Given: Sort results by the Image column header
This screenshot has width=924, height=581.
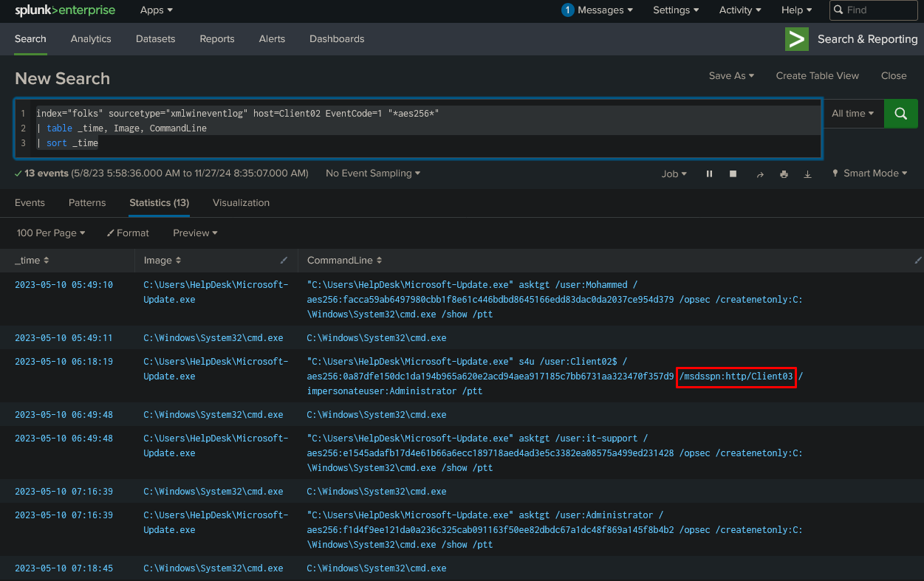Looking at the screenshot, I should pos(162,261).
